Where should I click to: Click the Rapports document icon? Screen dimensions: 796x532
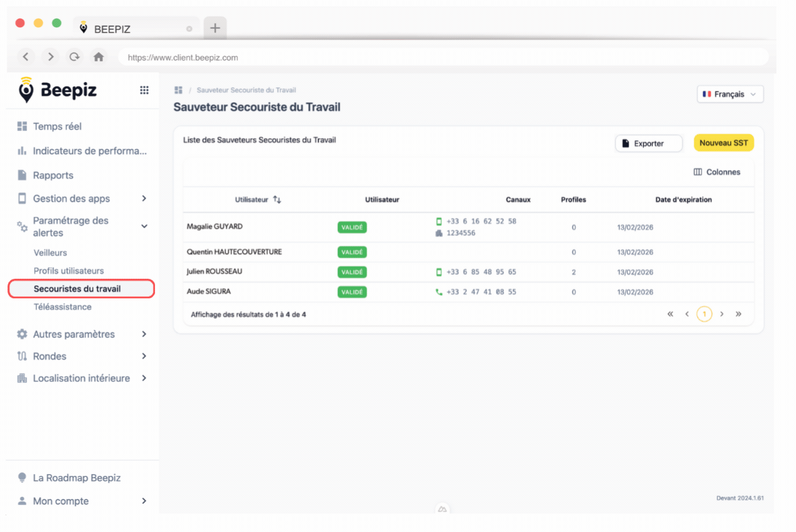pos(22,175)
